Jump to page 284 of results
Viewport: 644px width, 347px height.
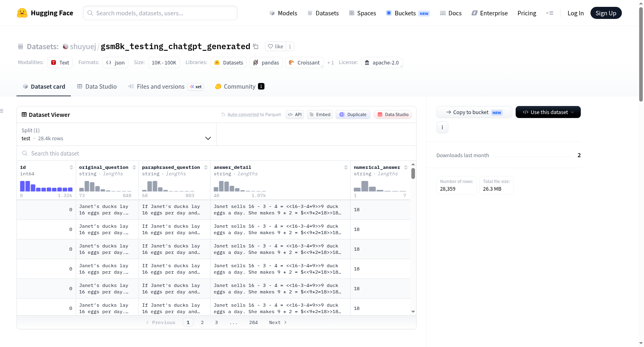253,322
